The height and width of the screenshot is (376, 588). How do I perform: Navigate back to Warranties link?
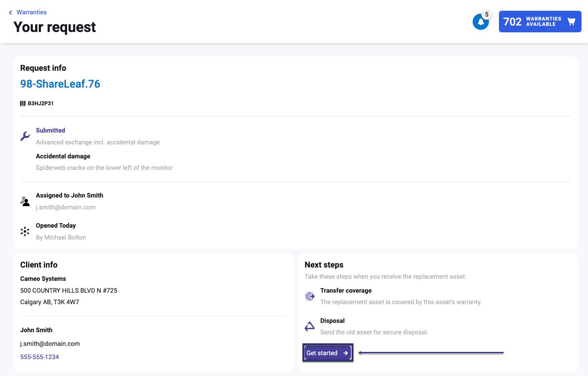pyautogui.click(x=32, y=12)
